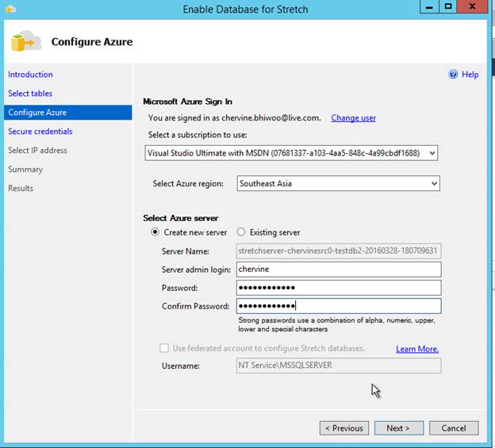Click the Configure Azure database cloud icon
The image size is (495, 448).
pos(26,41)
